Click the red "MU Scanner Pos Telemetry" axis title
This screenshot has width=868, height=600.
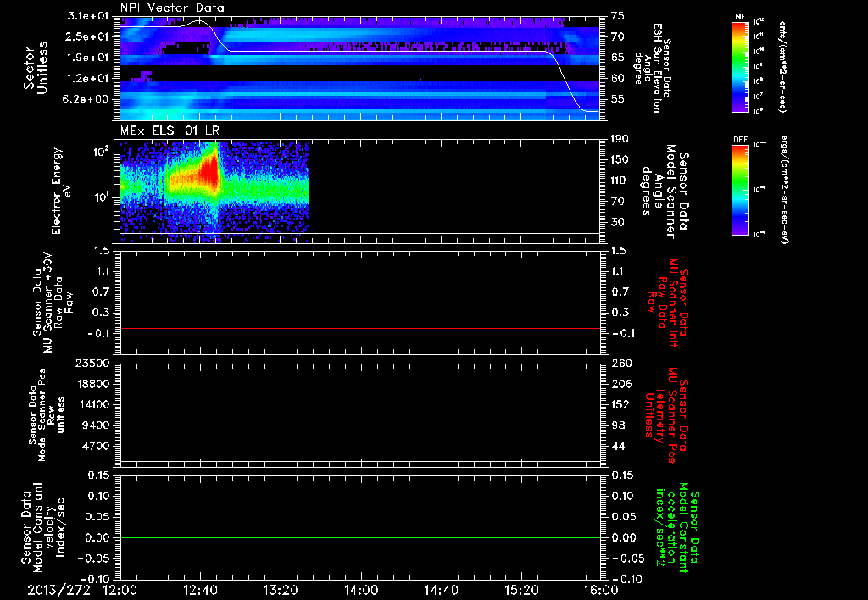tap(665, 415)
